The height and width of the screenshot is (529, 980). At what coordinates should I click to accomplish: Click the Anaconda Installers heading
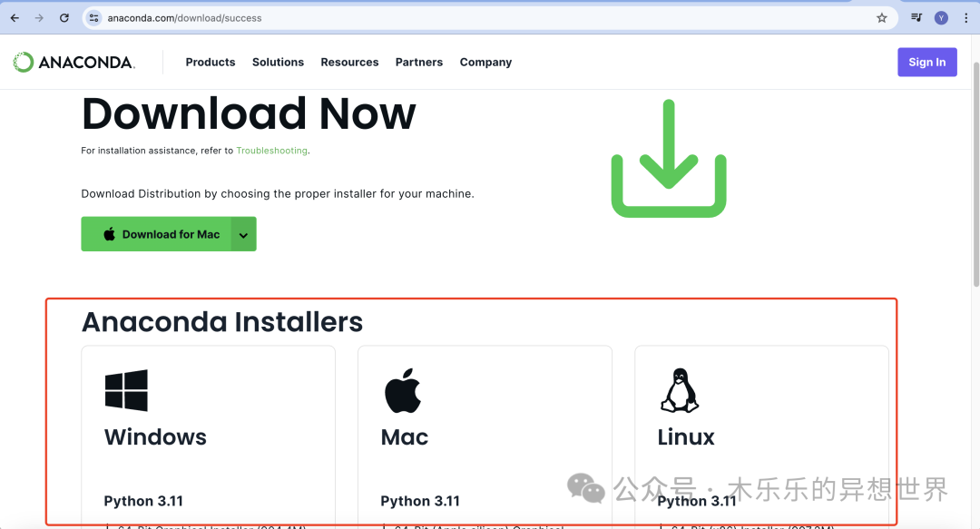coord(222,322)
